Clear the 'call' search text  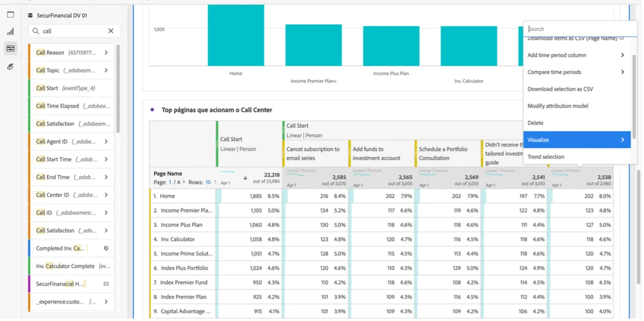(111, 31)
